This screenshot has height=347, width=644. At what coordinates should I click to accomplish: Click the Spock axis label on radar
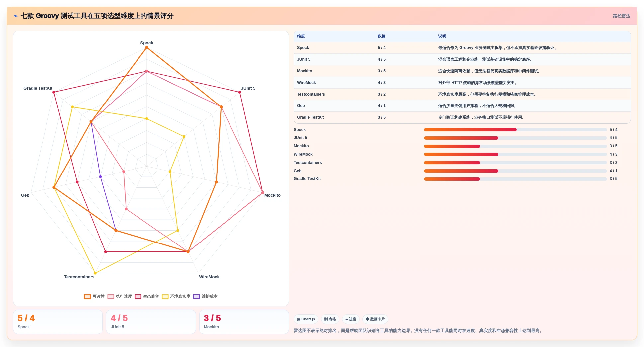(x=147, y=43)
